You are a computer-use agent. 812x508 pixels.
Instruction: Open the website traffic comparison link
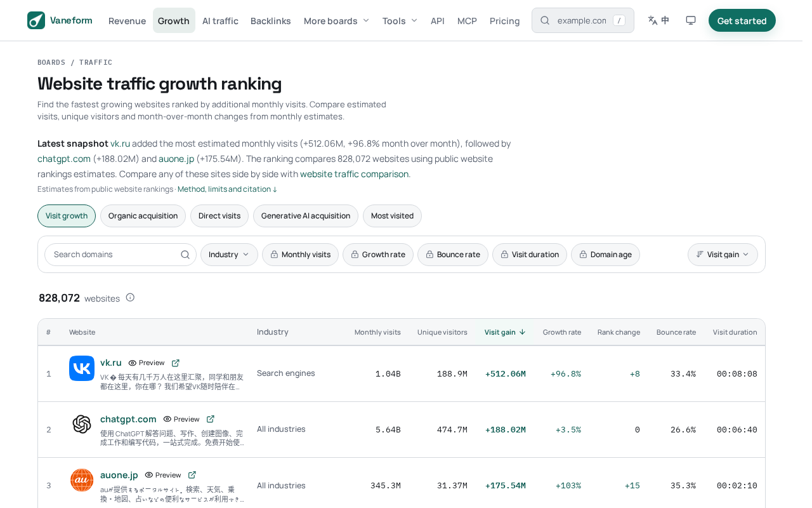(x=354, y=174)
